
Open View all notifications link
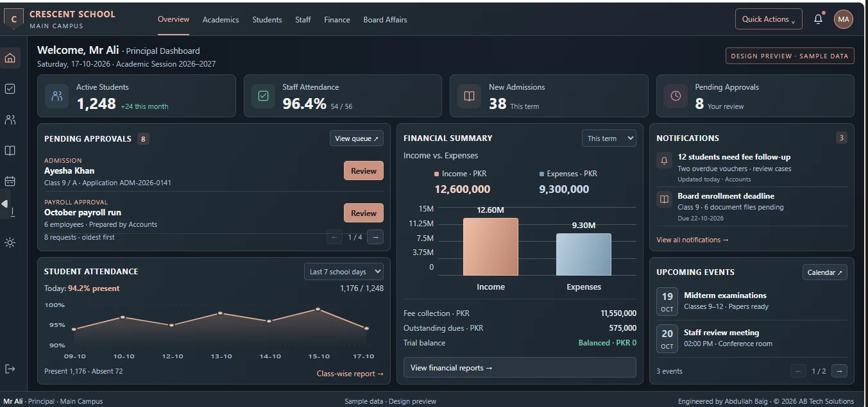point(692,240)
